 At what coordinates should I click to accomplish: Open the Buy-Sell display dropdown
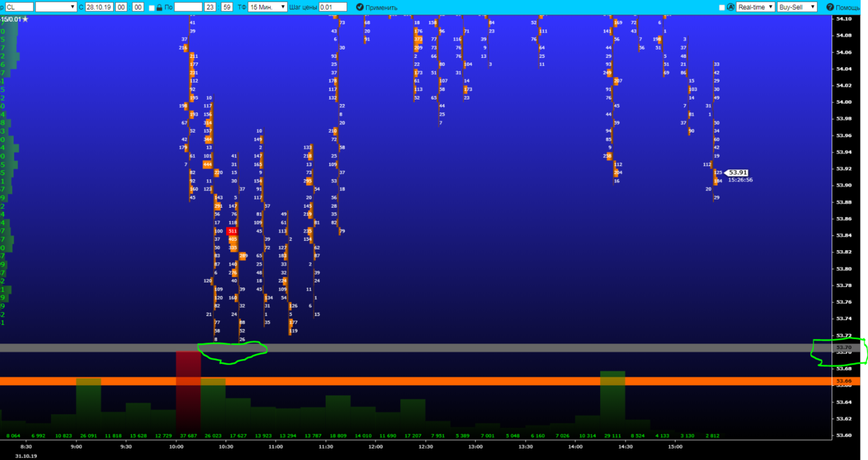pos(797,7)
